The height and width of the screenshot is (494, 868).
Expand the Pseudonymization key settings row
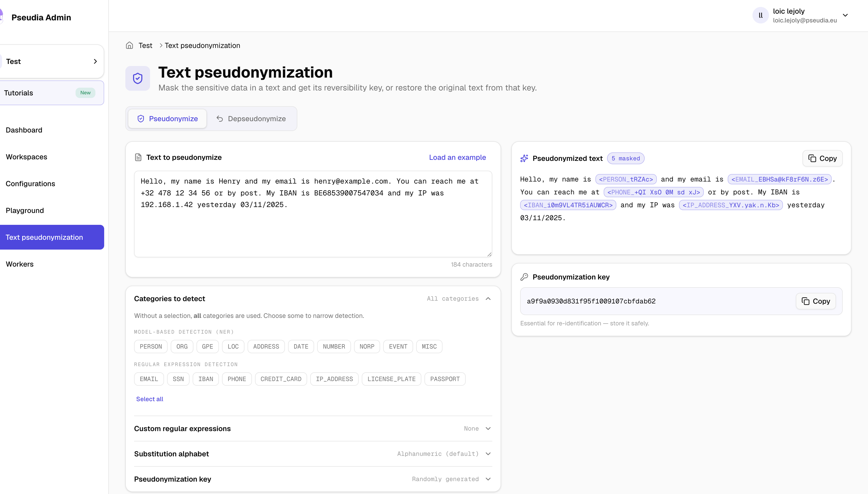(313, 479)
